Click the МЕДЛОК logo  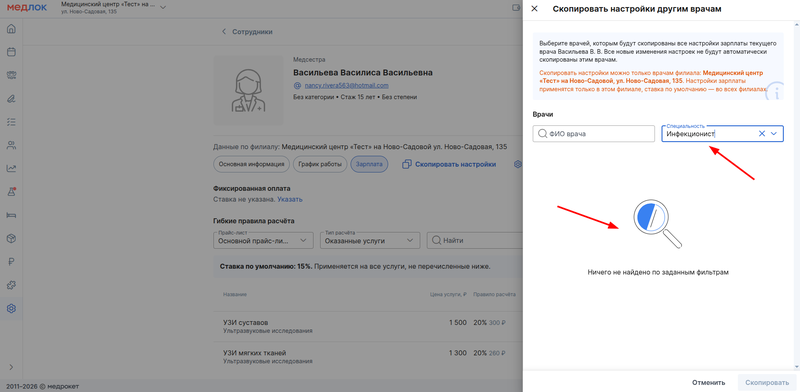click(27, 8)
